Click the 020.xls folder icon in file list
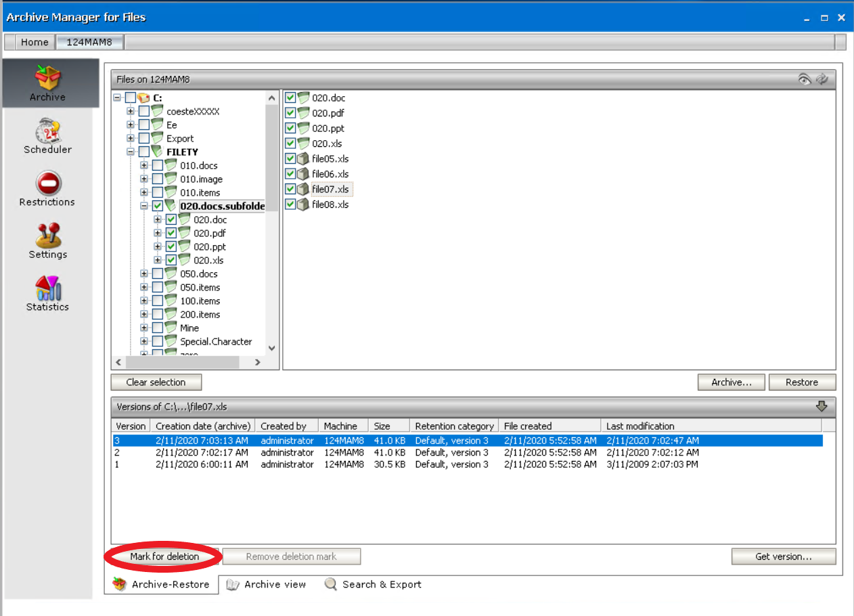 click(x=303, y=144)
